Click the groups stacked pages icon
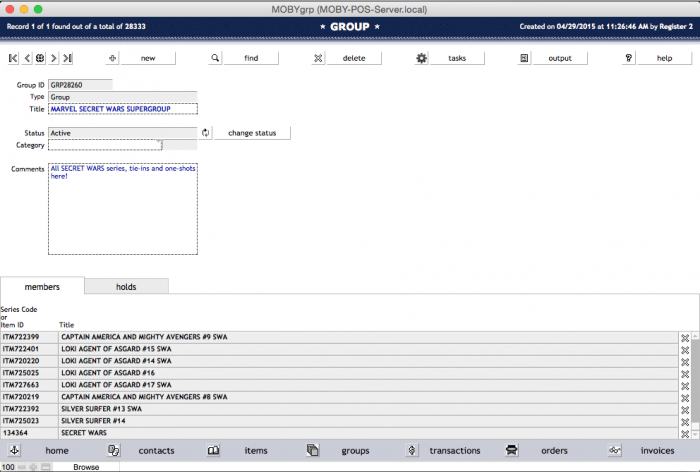Viewport: 700px width, 472px height. click(312, 450)
